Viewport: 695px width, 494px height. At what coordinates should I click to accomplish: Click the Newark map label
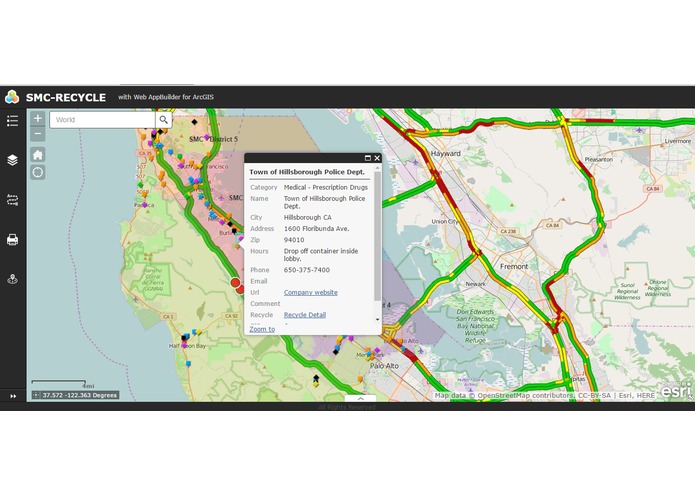pyautogui.click(x=476, y=284)
